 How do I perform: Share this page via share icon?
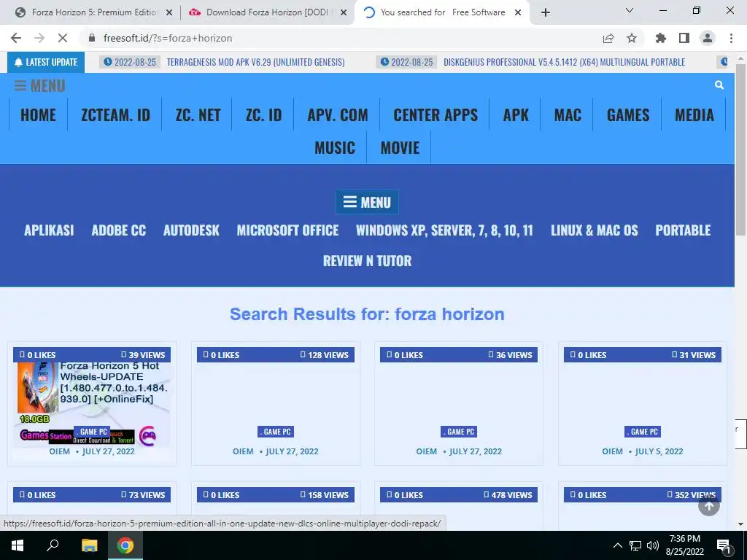click(608, 38)
